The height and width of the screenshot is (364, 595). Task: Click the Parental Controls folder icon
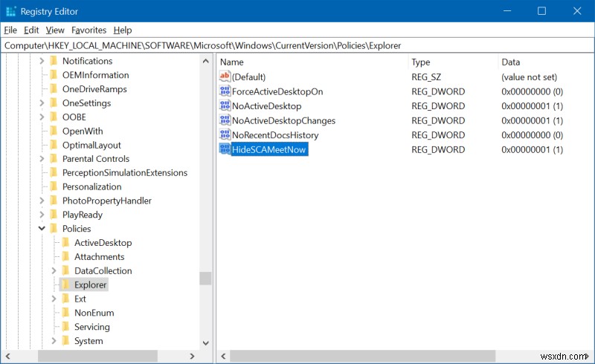tap(54, 158)
